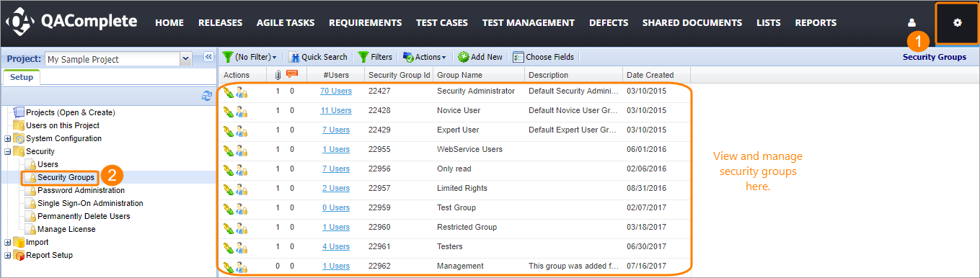Expand the (No Filter) dropdown

click(x=250, y=57)
